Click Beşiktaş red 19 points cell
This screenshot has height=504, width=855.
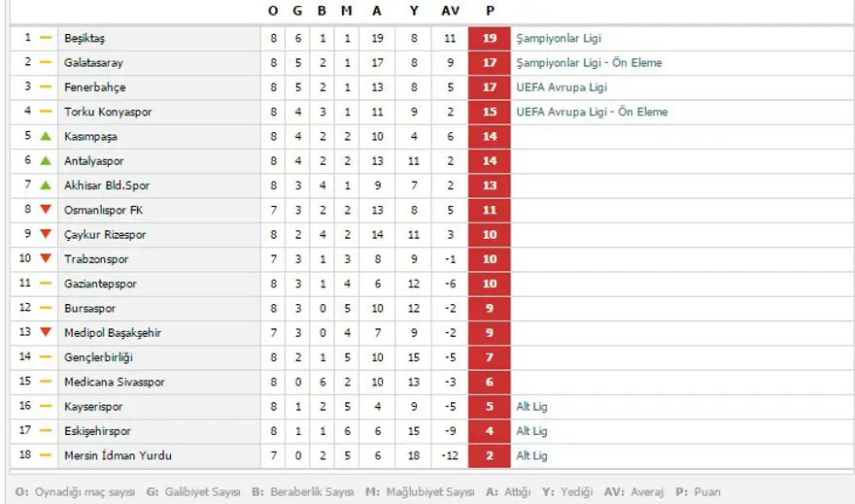point(490,38)
